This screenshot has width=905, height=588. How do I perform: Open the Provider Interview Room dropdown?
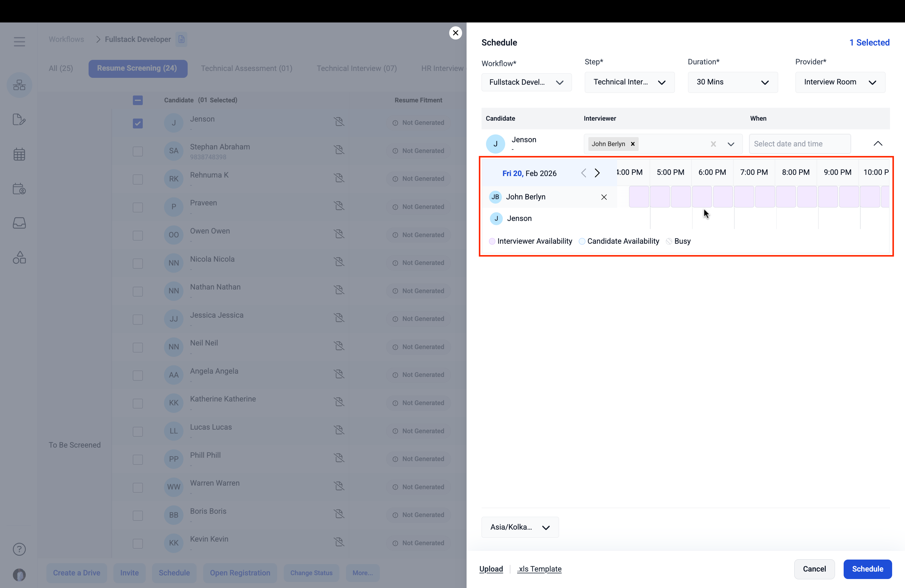click(840, 82)
